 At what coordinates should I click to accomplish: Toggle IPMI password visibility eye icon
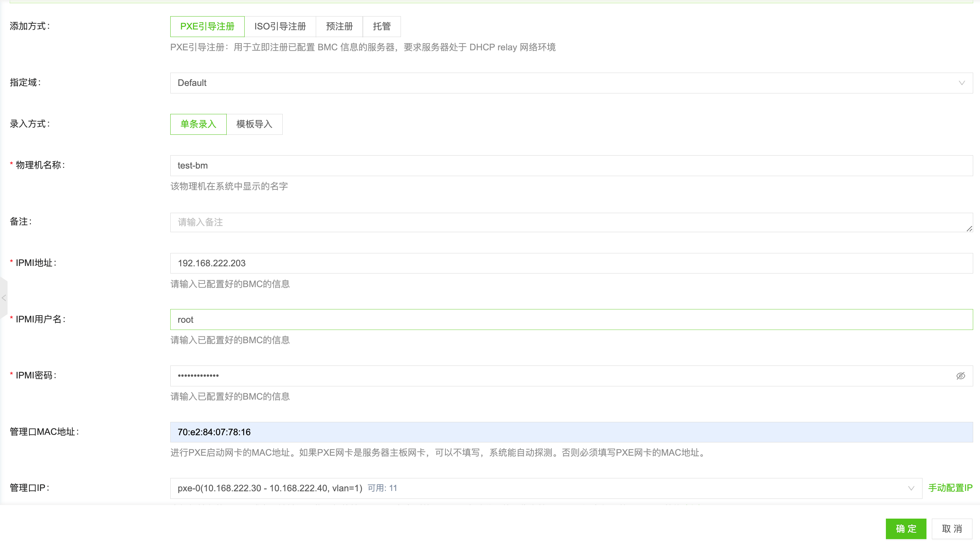[x=961, y=375]
